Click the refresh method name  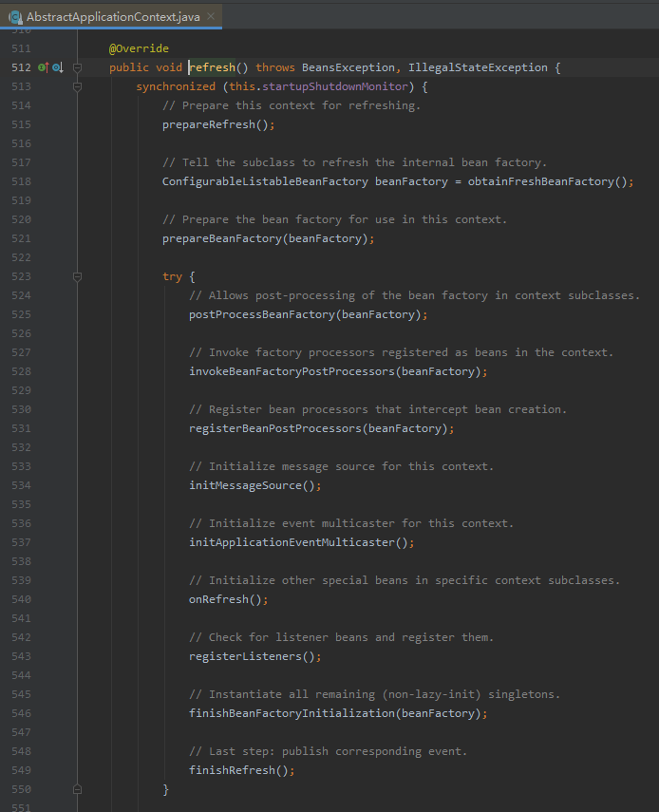click(x=213, y=67)
